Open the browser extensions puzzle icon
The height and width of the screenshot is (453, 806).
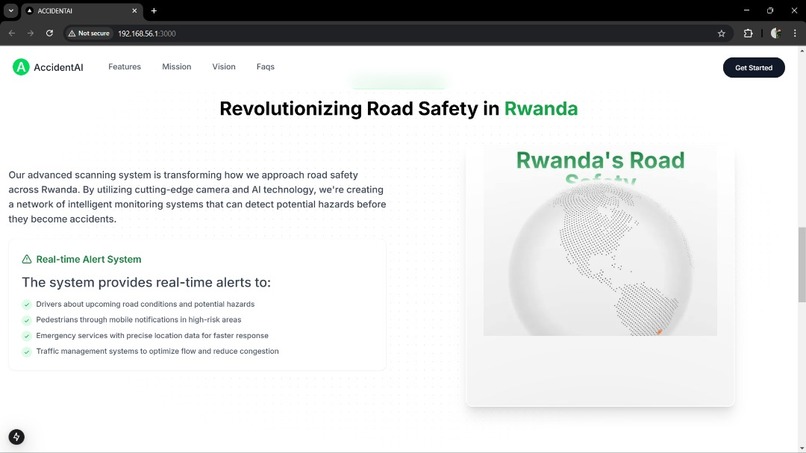click(748, 33)
